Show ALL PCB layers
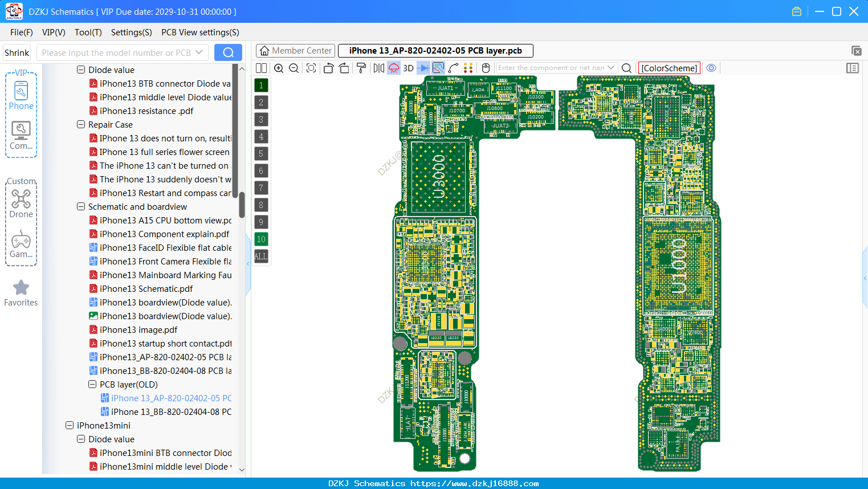Image resolution: width=868 pixels, height=489 pixels. click(261, 256)
